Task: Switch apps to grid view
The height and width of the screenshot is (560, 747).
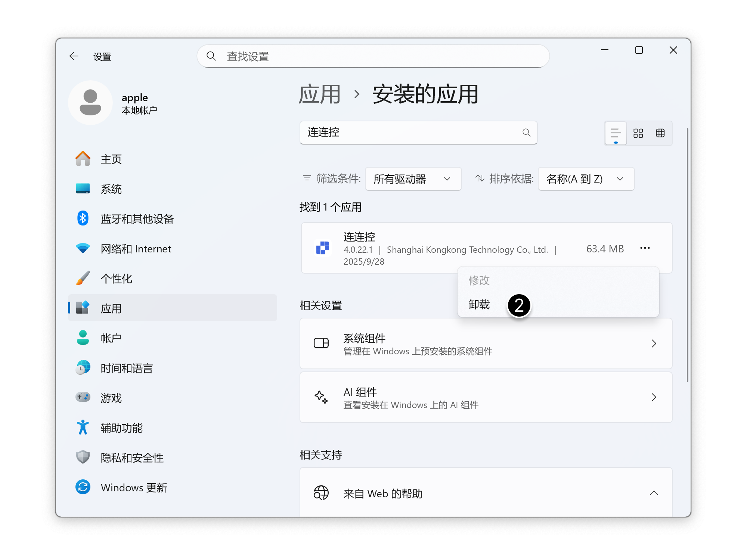Action: [638, 133]
